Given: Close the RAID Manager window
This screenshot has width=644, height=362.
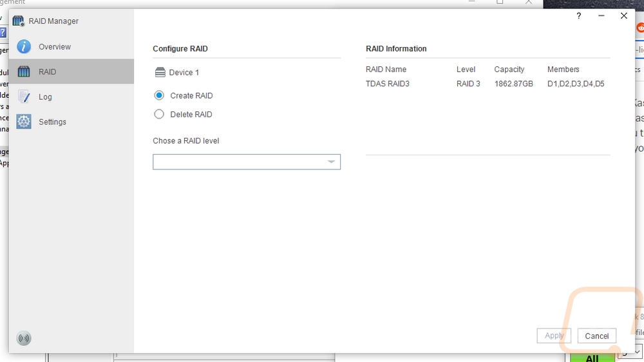Looking at the screenshot, I should pos(624,15).
